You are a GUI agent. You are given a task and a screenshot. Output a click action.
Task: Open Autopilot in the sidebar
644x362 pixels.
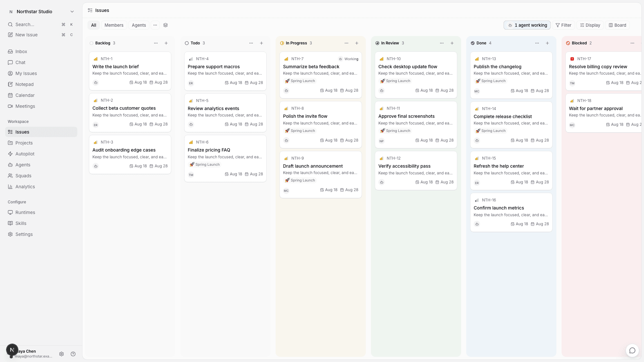(41, 154)
